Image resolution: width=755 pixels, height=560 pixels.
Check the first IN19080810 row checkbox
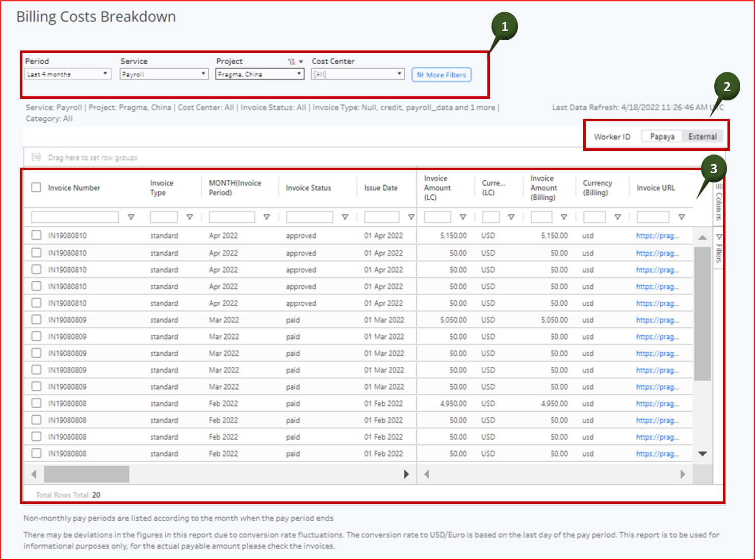click(36, 235)
